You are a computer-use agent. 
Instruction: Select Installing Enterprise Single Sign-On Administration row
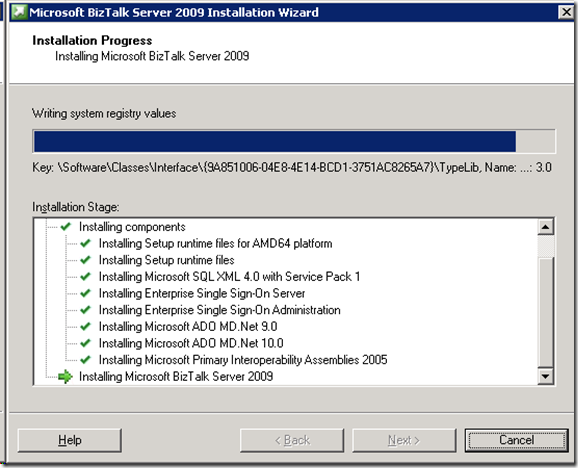pyautogui.click(x=219, y=310)
